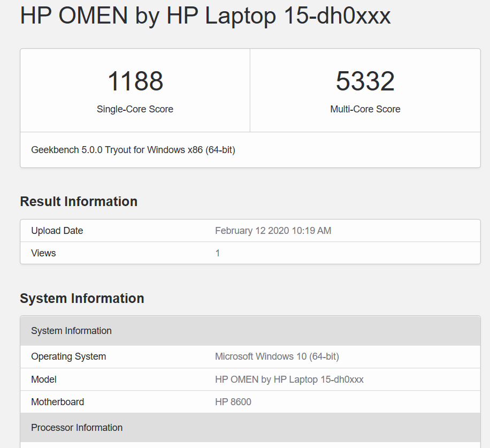The width and height of the screenshot is (490, 448).
Task: Select the Single-Core Score value 1188
Action: pyautogui.click(x=134, y=81)
